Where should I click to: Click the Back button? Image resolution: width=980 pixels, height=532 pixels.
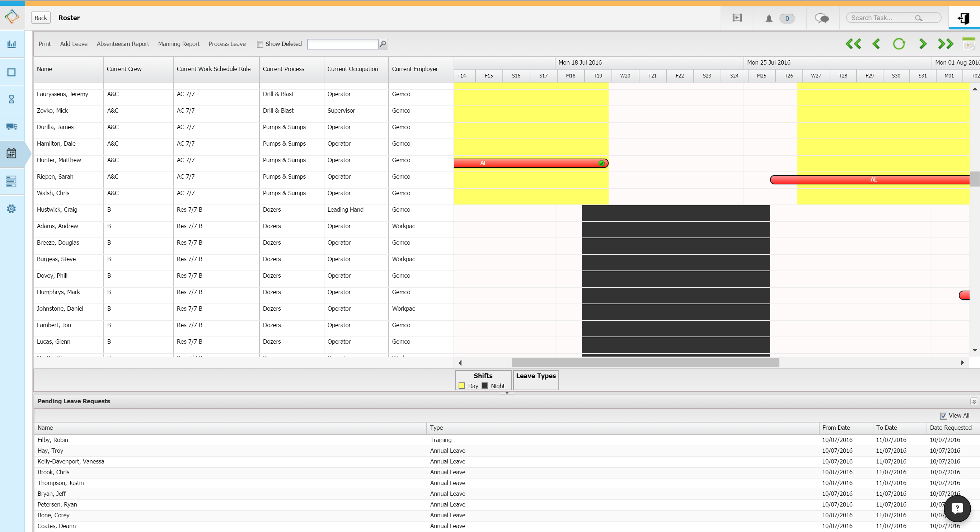pyautogui.click(x=41, y=18)
